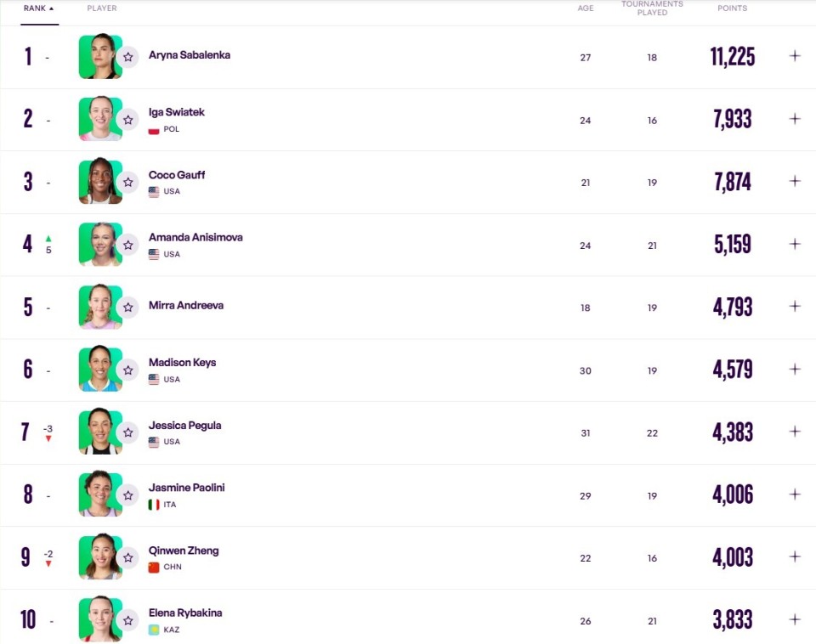The height and width of the screenshot is (644, 816).
Task: Expand Elena Rybakina's row details
Action: tap(795, 619)
